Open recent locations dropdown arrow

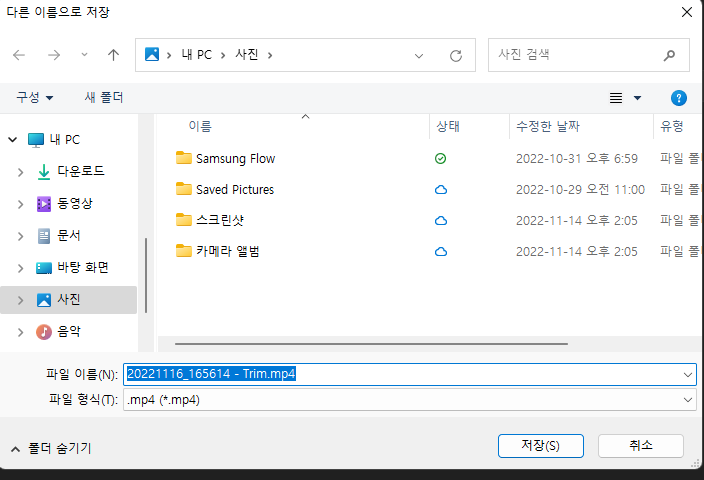click(x=84, y=55)
